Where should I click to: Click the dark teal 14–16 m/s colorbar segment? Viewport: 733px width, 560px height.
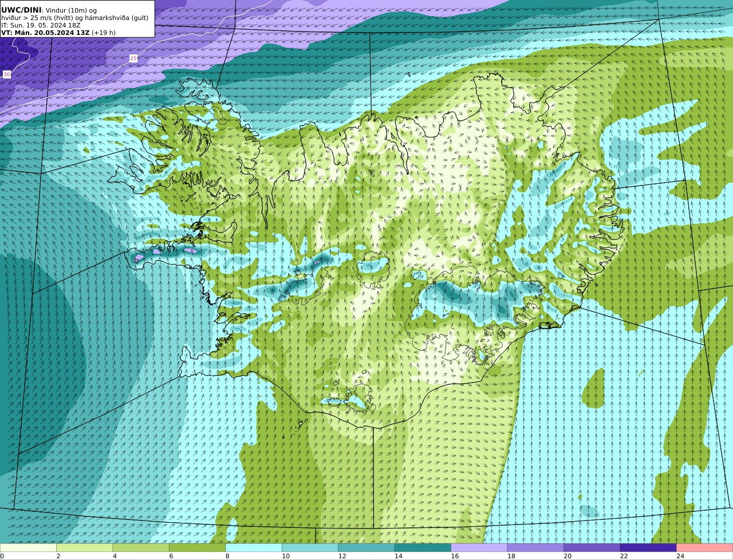point(423,548)
